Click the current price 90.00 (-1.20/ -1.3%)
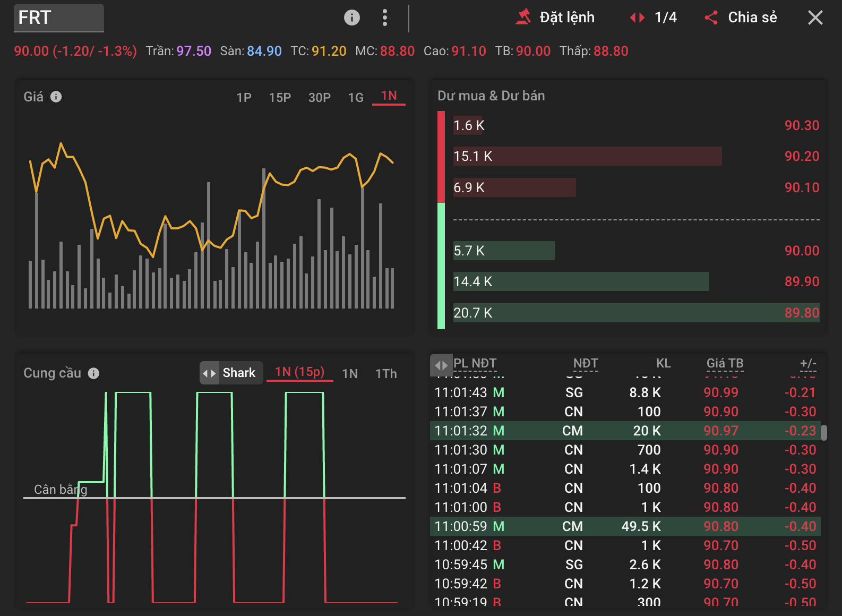842x616 pixels. click(75, 51)
